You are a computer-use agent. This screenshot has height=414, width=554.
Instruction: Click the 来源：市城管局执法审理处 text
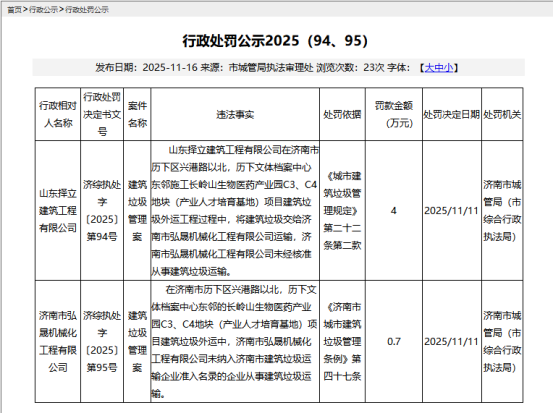tap(257, 67)
